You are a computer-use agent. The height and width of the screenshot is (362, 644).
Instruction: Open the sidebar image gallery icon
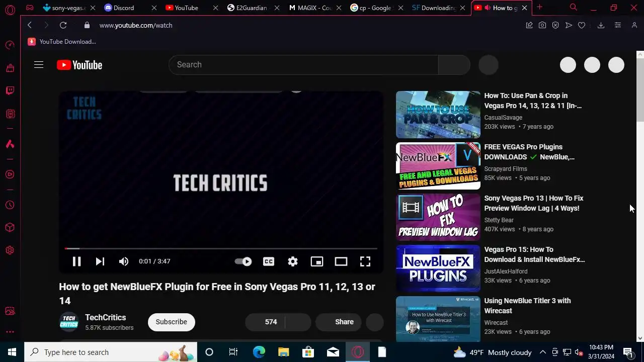(10, 311)
